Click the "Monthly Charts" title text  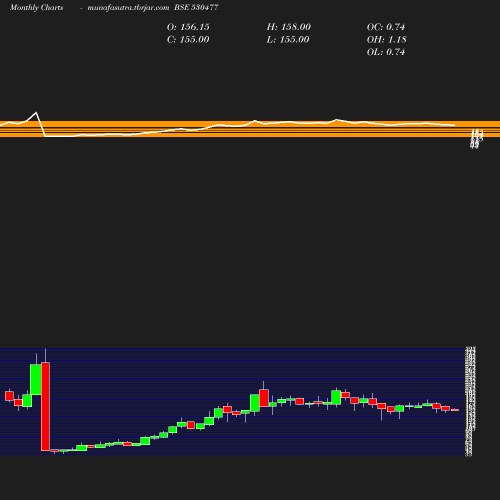point(36,8)
